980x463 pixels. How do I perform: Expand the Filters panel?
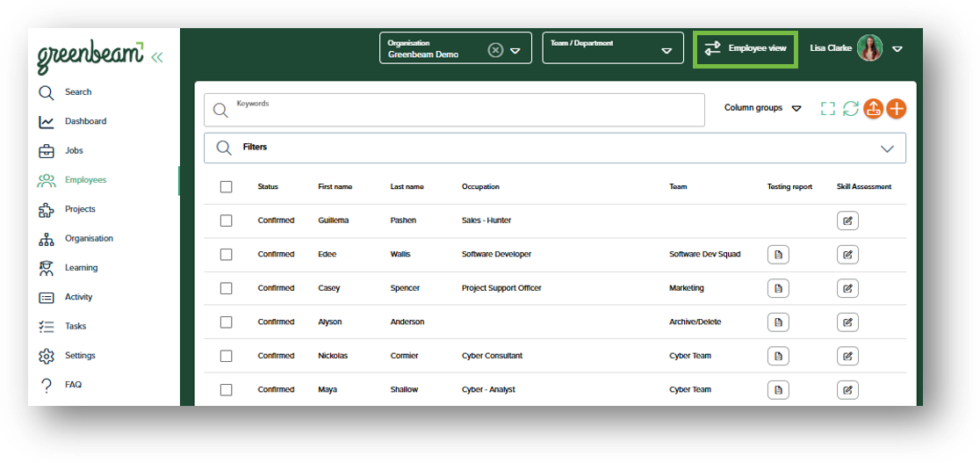click(554, 148)
